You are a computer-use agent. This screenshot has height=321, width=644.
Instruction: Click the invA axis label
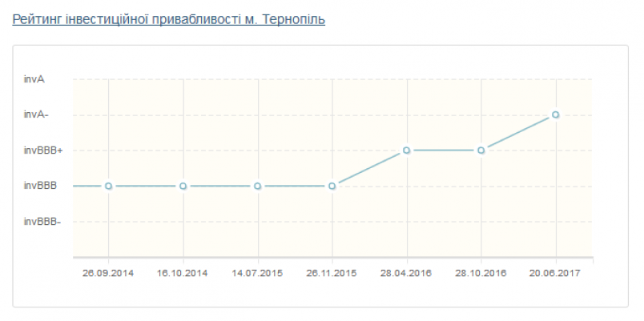34,79
